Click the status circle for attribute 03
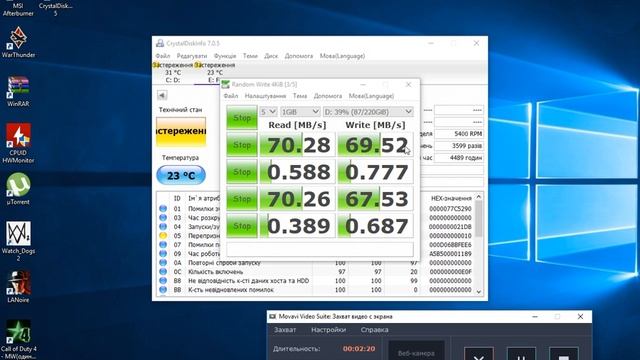 pyautogui.click(x=163, y=218)
